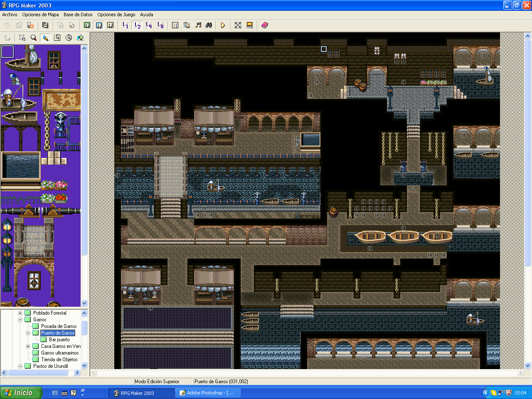Select the ellipse drawing tool

coord(69,38)
